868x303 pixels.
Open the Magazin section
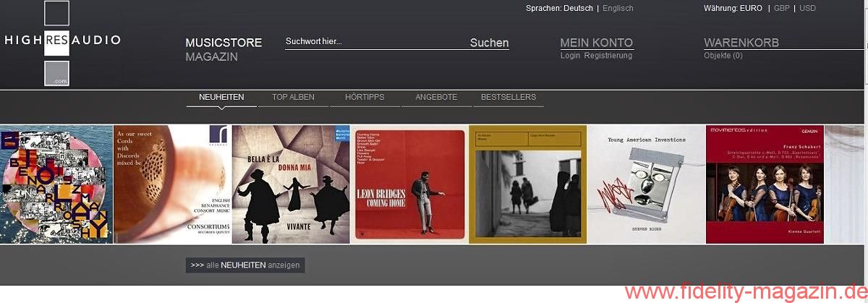[211, 56]
